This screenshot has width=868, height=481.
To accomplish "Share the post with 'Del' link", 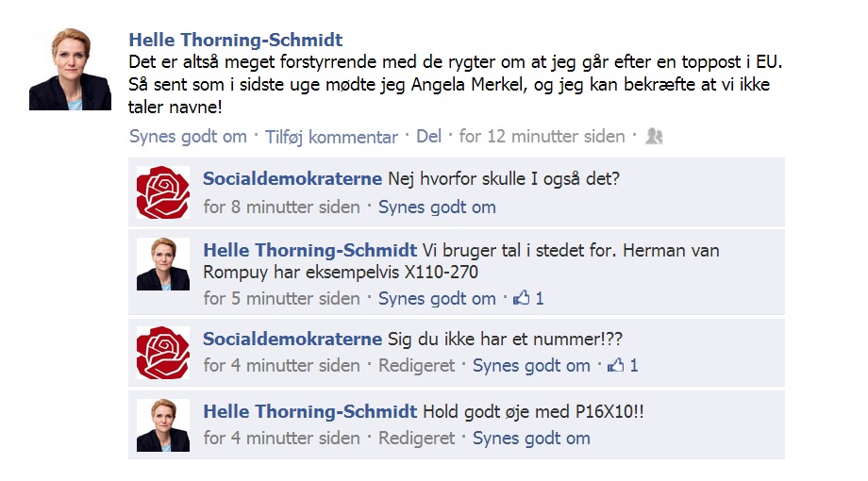I will (429, 136).
